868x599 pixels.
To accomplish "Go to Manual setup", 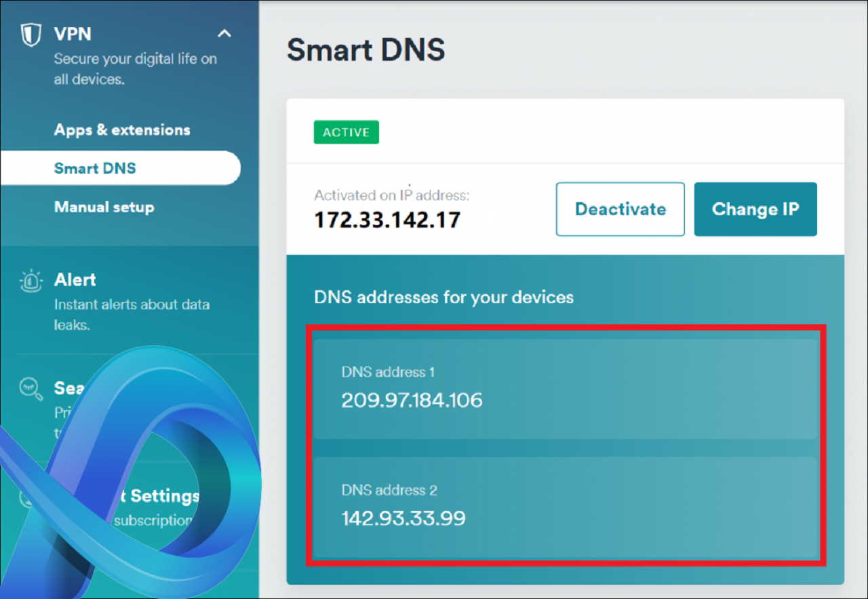I will click(x=104, y=207).
